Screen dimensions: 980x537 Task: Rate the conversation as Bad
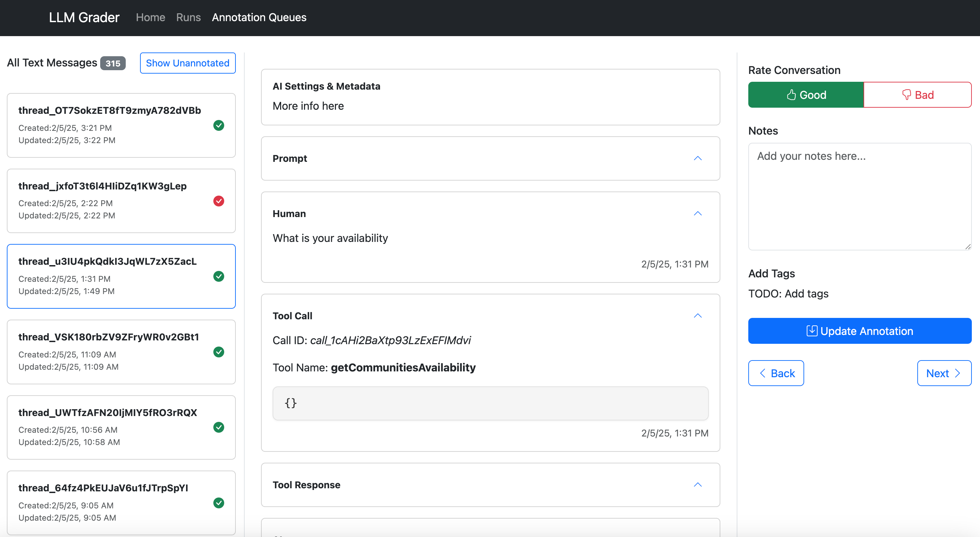coord(917,95)
